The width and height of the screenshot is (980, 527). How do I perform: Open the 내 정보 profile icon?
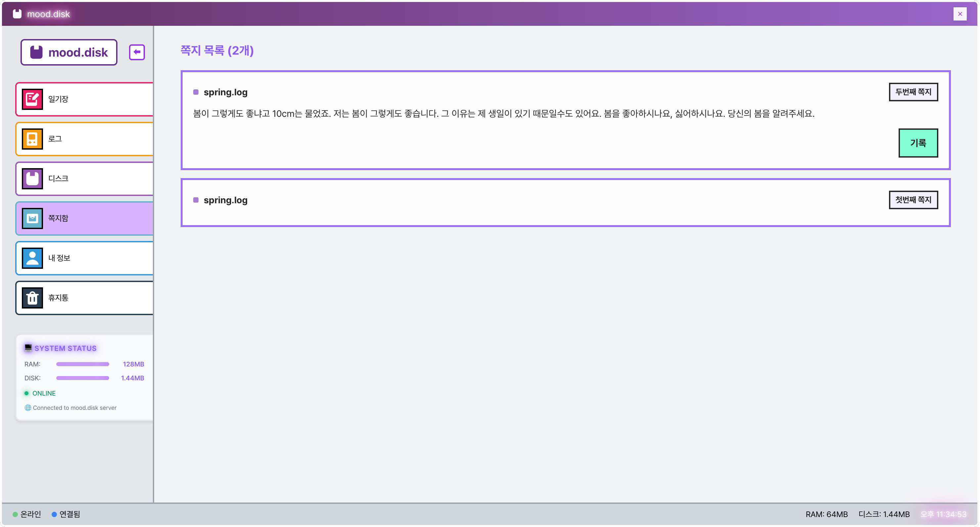point(32,258)
